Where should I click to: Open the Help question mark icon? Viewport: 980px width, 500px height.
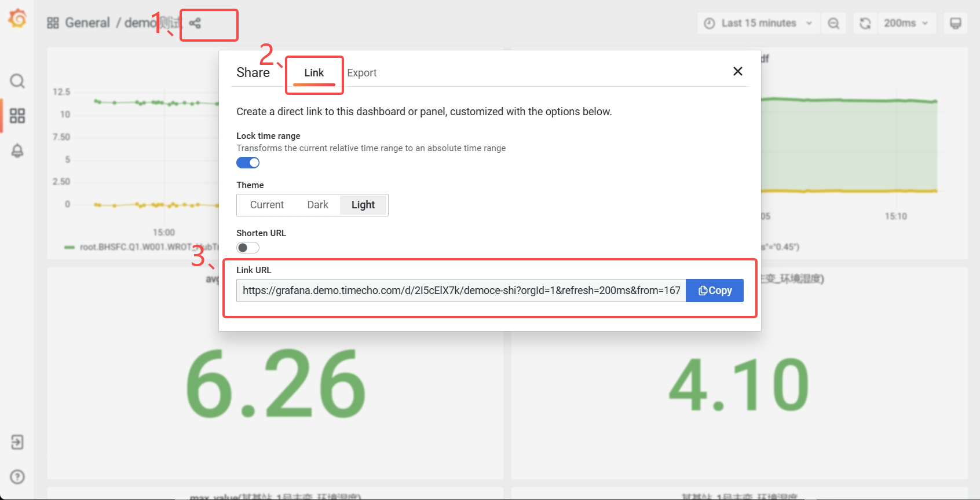click(x=17, y=477)
